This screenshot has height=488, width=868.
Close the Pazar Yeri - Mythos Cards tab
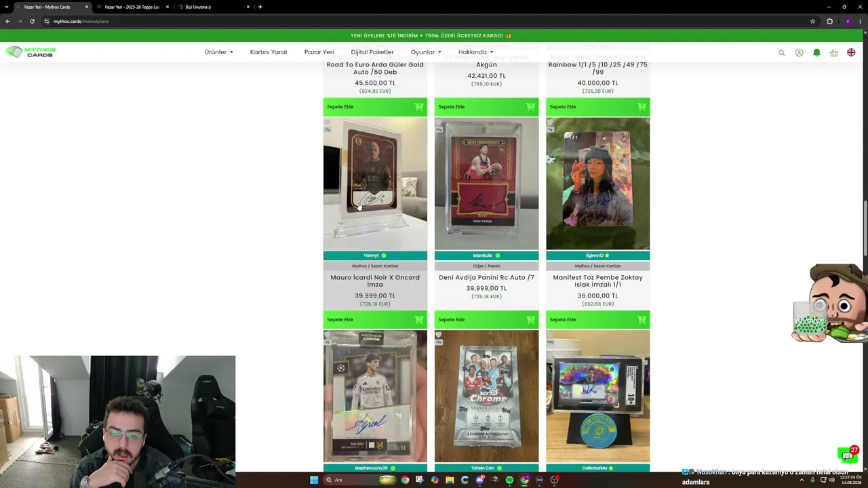click(87, 7)
